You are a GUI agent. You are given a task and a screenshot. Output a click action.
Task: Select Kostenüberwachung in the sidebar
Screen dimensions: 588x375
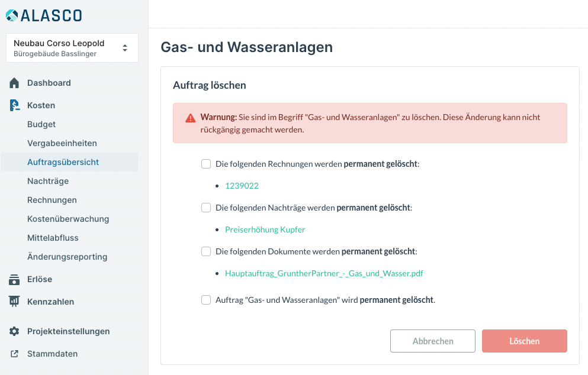tap(68, 219)
